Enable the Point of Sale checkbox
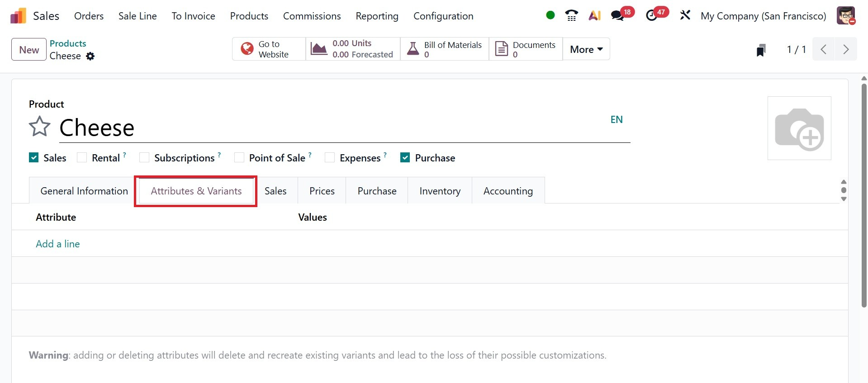The image size is (868, 383). [x=239, y=158]
